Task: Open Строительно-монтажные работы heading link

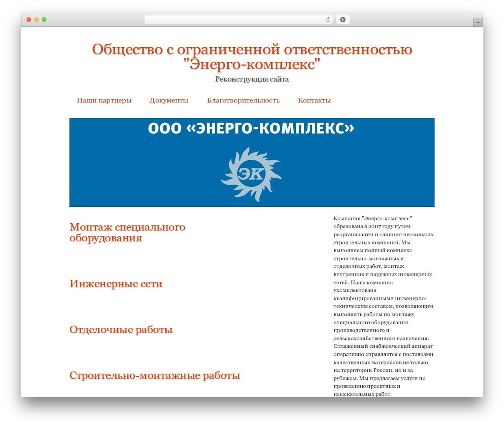Action: pos(155,375)
